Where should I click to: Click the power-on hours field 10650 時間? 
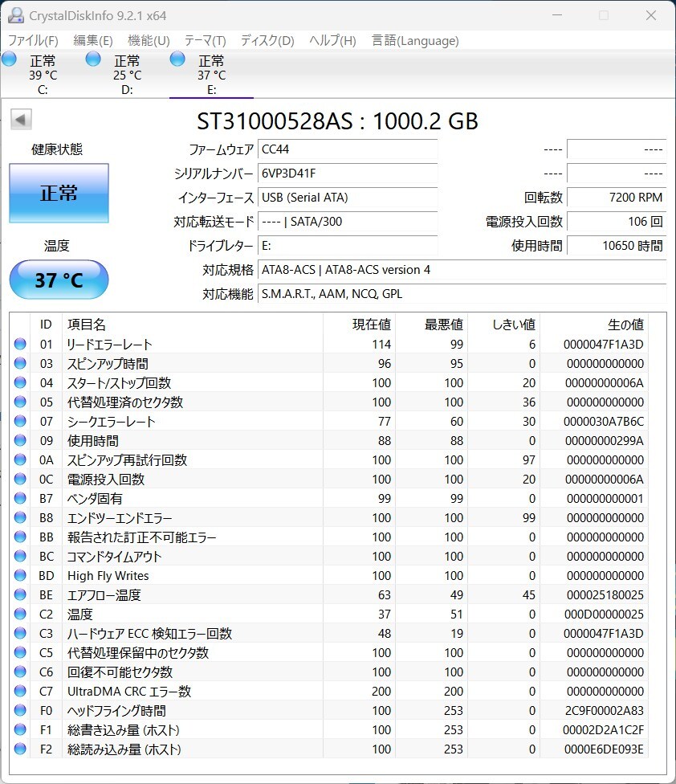point(617,246)
